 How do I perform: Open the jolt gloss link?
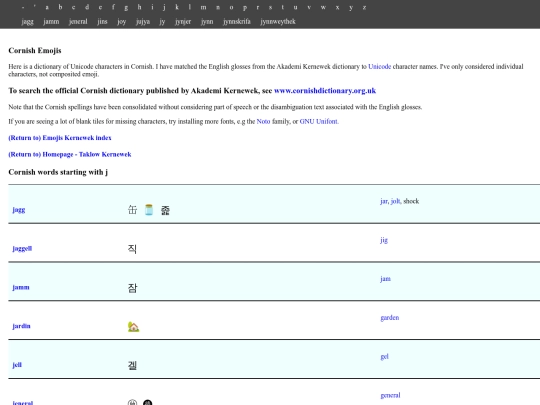(395, 201)
